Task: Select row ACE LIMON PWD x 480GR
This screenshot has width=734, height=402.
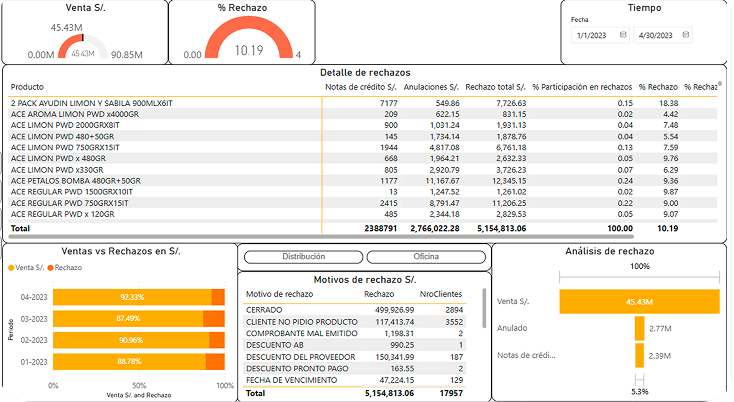Action: click(x=362, y=158)
